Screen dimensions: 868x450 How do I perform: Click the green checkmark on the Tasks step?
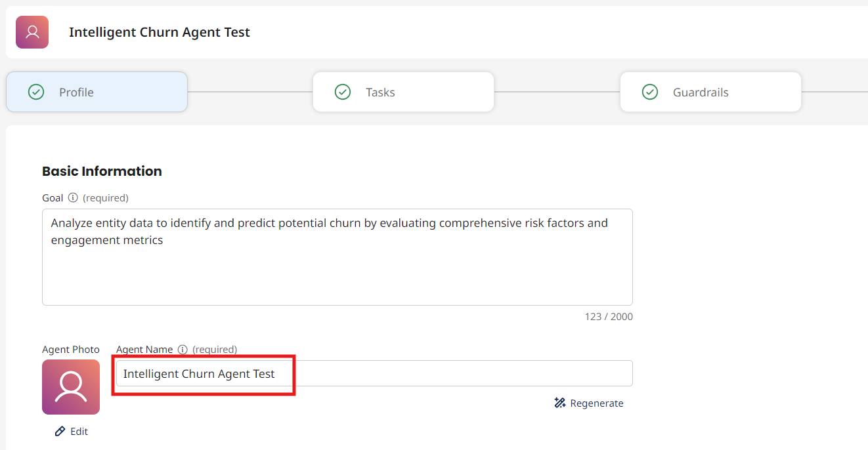[343, 92]
